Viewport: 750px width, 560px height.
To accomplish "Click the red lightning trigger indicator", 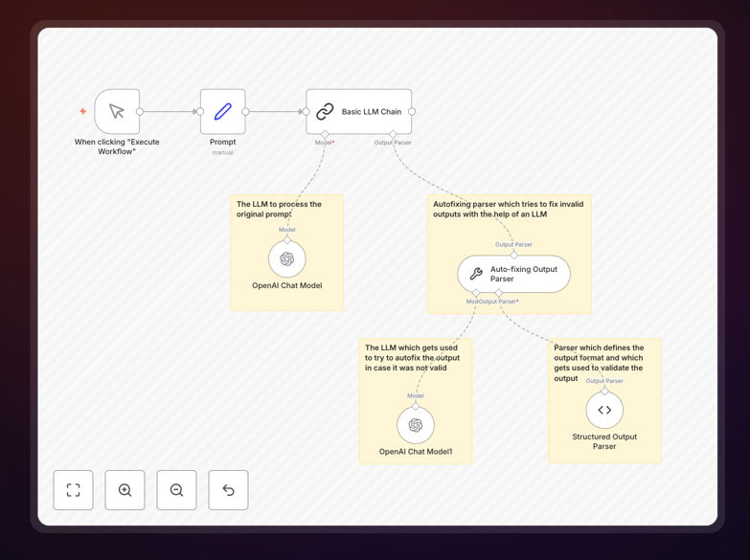I will (82, 111).
